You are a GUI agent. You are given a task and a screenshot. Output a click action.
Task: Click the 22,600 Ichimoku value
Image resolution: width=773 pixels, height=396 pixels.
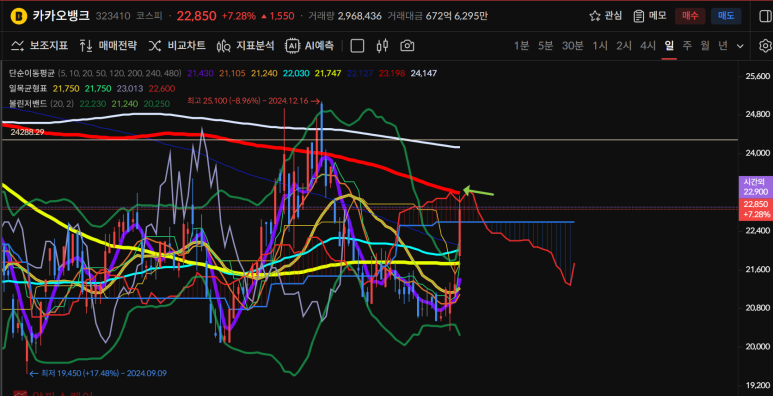[162, 89]
